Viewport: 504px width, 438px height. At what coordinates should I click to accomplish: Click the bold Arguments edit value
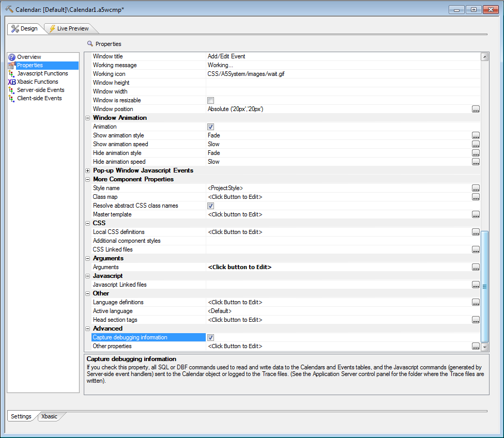[x=239, y=267]
